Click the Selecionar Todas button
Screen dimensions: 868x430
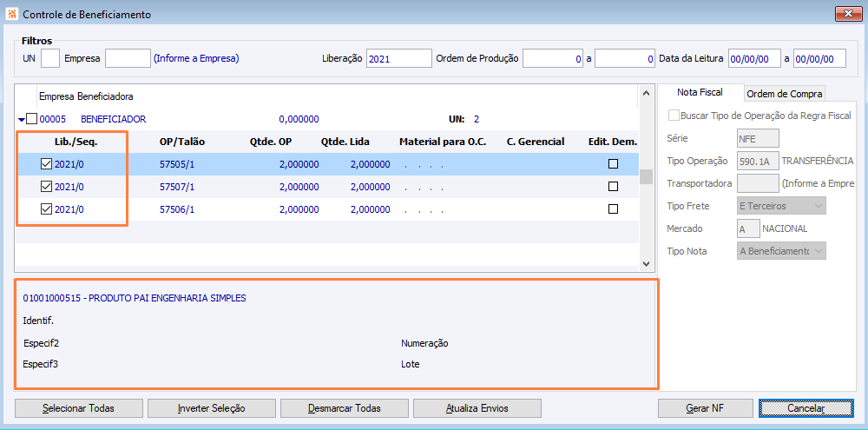pyautogui.click(x=79, y=408)
